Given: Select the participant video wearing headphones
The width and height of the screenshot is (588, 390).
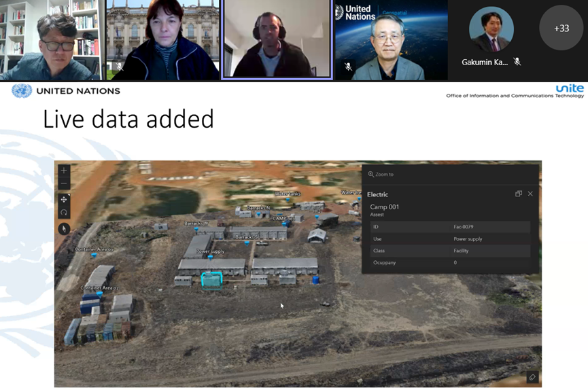Looking at the screenshot, I should tap(276, 40).
